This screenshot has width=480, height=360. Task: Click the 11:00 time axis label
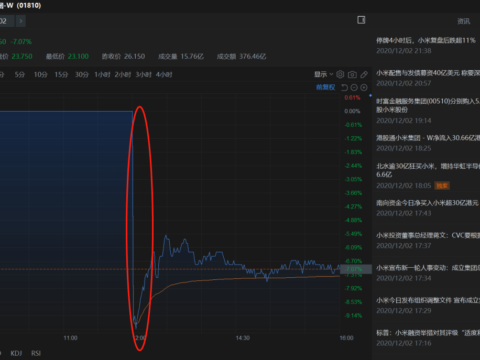(x=70, y=338)
